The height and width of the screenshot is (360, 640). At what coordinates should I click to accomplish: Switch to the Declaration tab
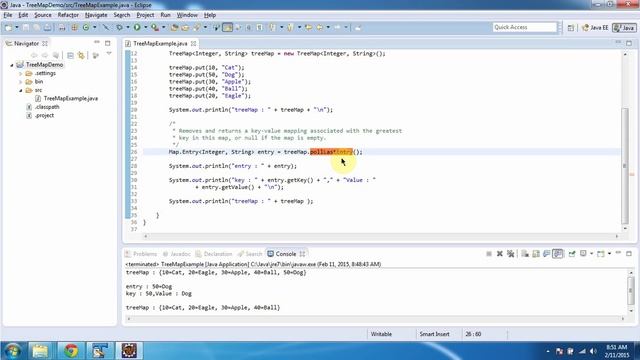[213, 254]
